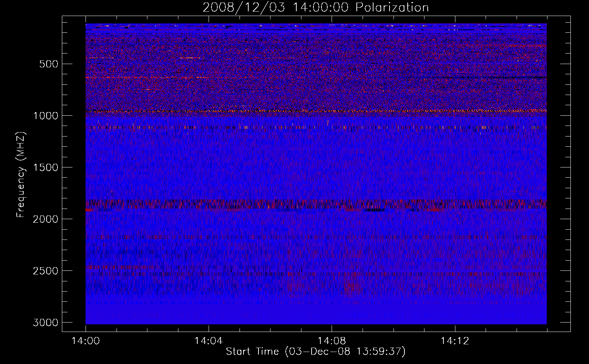The height and width of the screenshot is (364, 589).
Task: Click the 'Start Time (03-Dec-08 13:59:37)' axis label
Action: (x=316, y=352)
